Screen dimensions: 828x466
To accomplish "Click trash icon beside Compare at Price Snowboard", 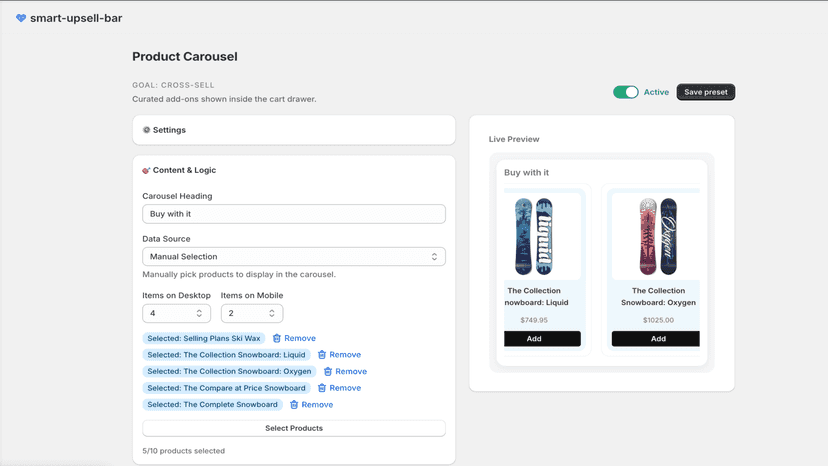I will (322, 388).
